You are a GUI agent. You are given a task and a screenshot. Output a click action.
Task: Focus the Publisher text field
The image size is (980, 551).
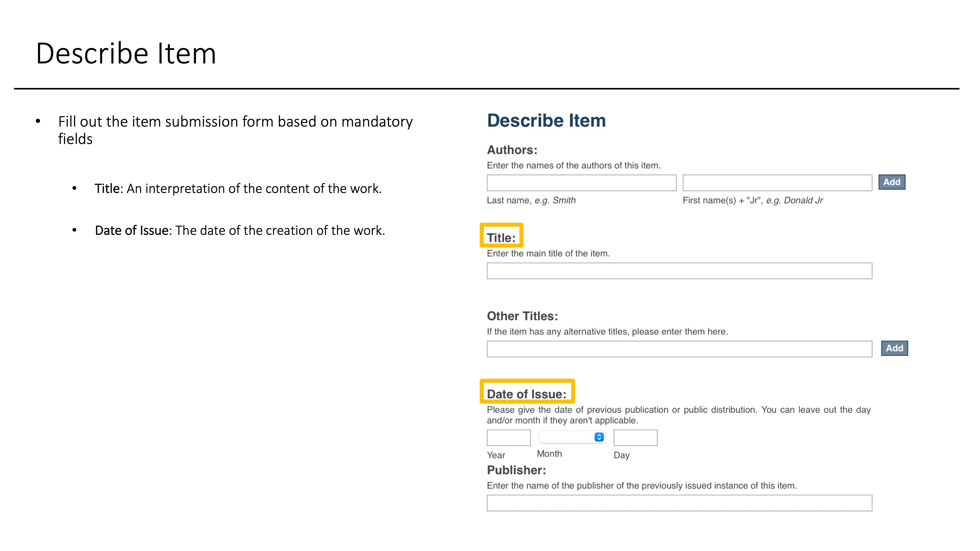click(x=679, y=503)
